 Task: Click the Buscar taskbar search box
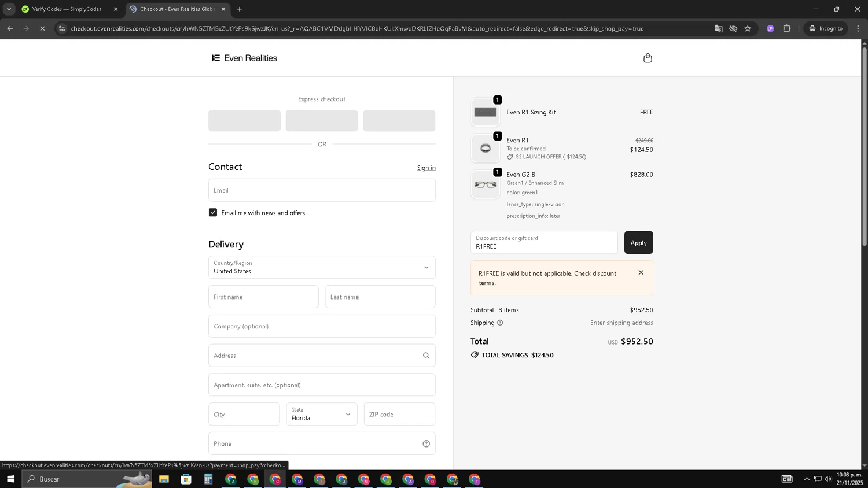pos(87,479)
